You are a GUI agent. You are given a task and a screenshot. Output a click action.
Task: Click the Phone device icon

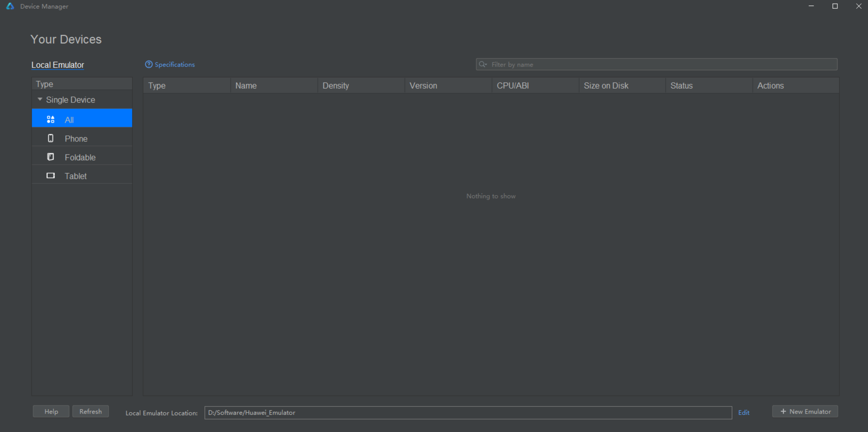pos(51,138)
